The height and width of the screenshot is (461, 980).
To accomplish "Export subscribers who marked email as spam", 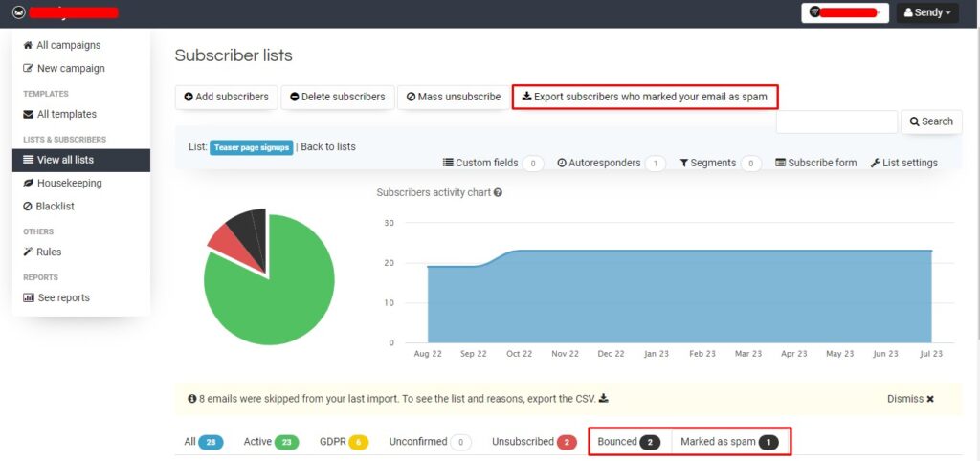I will tap(645, 97).
